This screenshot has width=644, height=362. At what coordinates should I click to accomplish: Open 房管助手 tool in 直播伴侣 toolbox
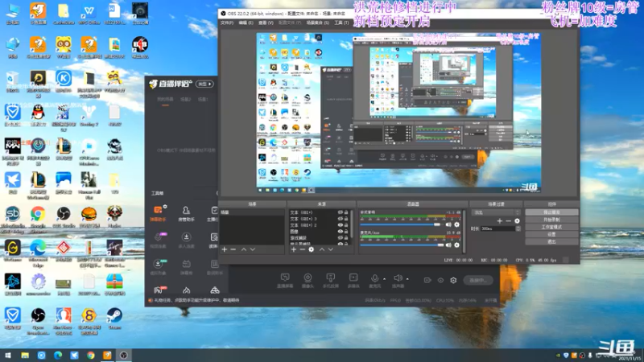(186, 213)
